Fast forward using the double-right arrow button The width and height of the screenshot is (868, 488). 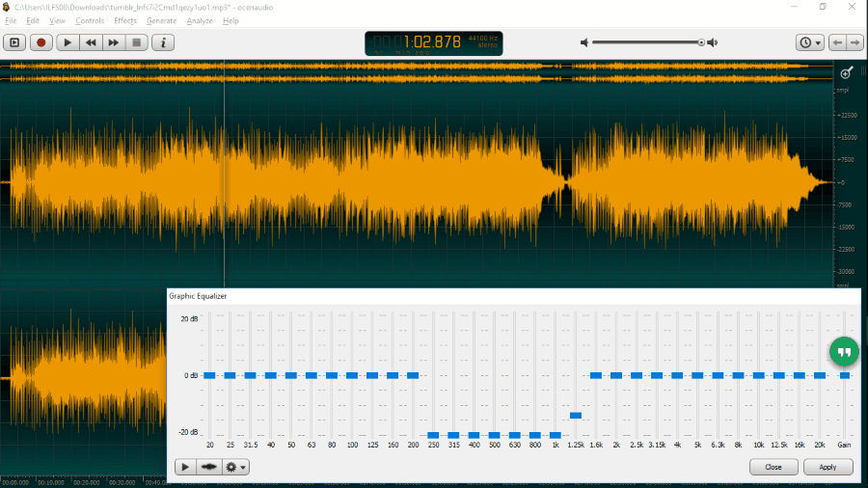pyautogui.click(x=114, y=42)
